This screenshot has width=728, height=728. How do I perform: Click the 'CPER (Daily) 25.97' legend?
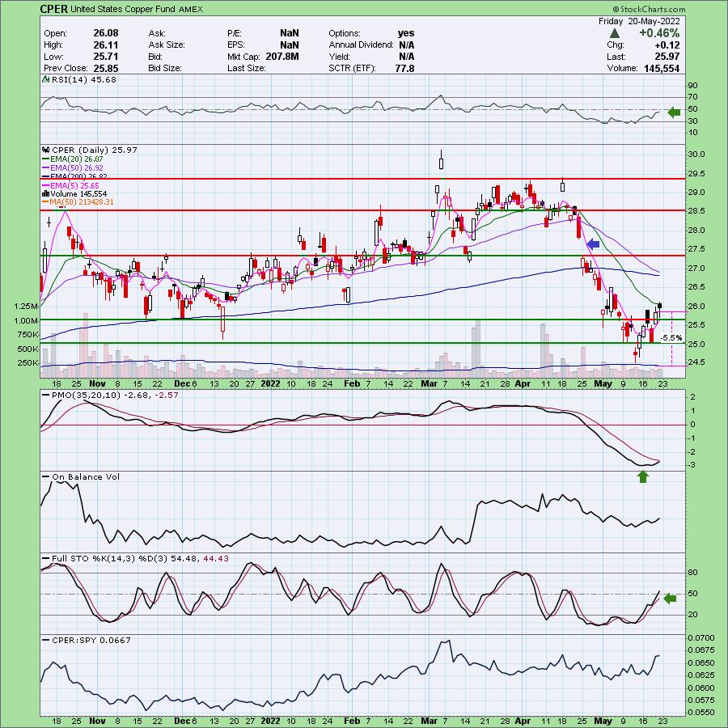click(95, 150)
